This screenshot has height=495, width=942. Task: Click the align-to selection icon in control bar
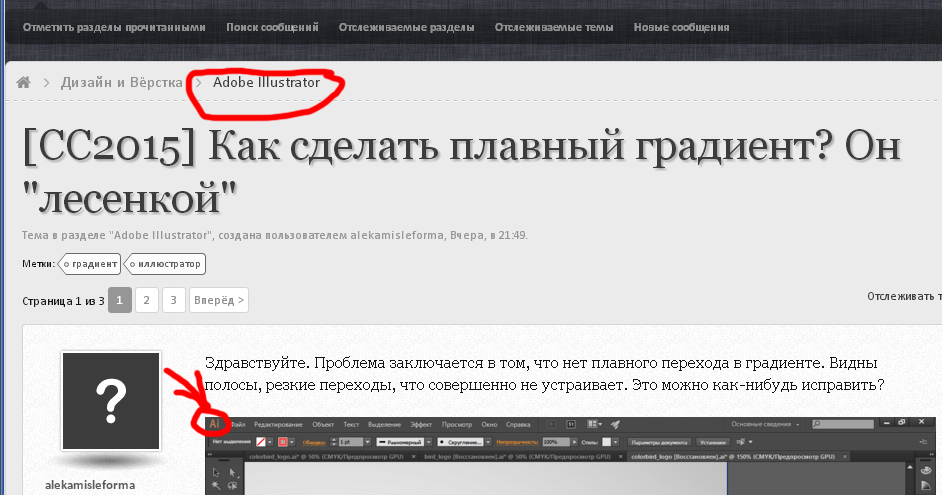743,442
